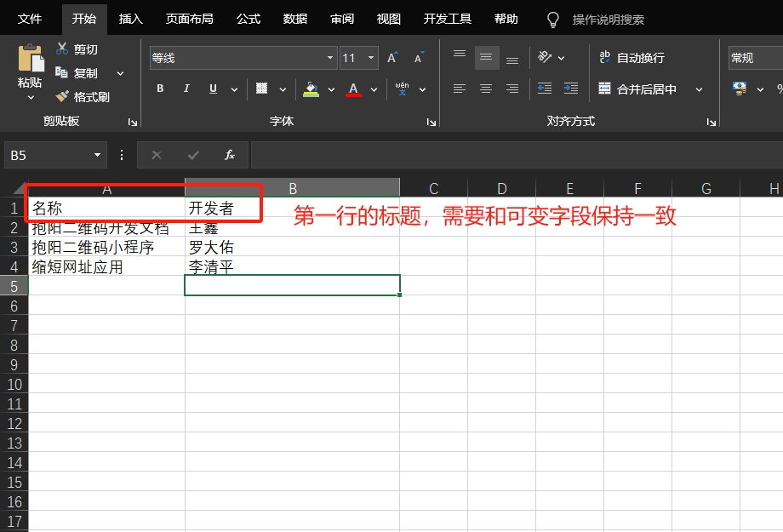Click the align text left icon
783x532 pixels.
point(460,89)
